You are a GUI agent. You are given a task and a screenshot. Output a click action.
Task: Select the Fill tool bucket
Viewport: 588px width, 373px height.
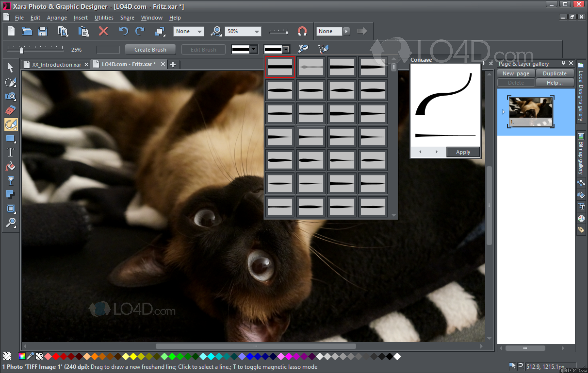tap(10, 166)
